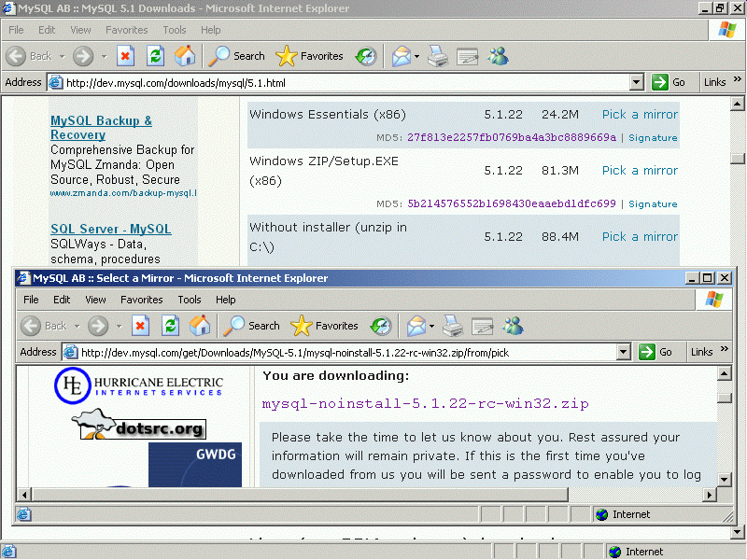Click Home icon in Select a Mirror window
747x560 pixels.
(200, 326)
